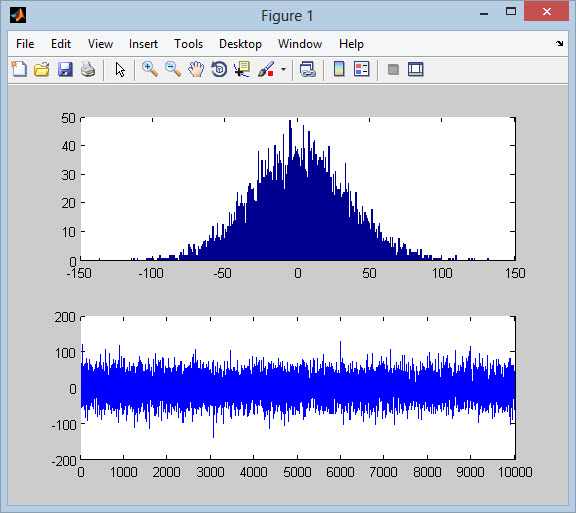
Task: Click the Link Plot icon
Action: (x=308, y=69)
